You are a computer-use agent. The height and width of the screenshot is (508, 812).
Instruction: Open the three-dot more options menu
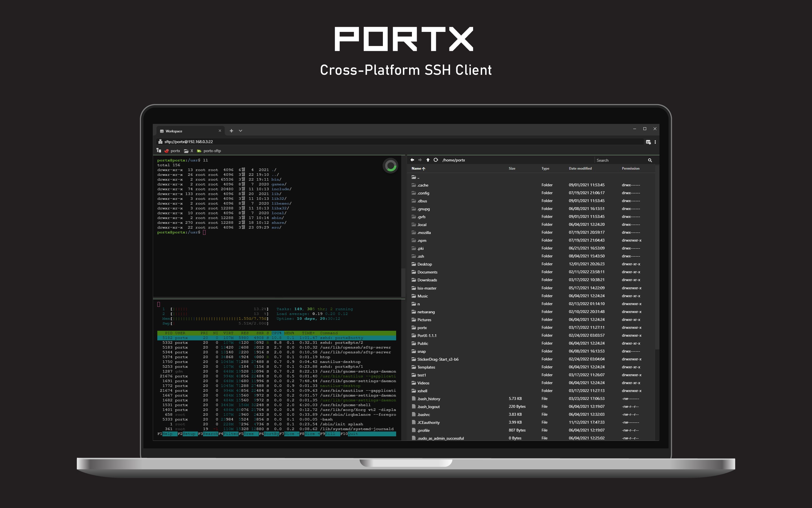pyautogui.click(x=655, y=142)
